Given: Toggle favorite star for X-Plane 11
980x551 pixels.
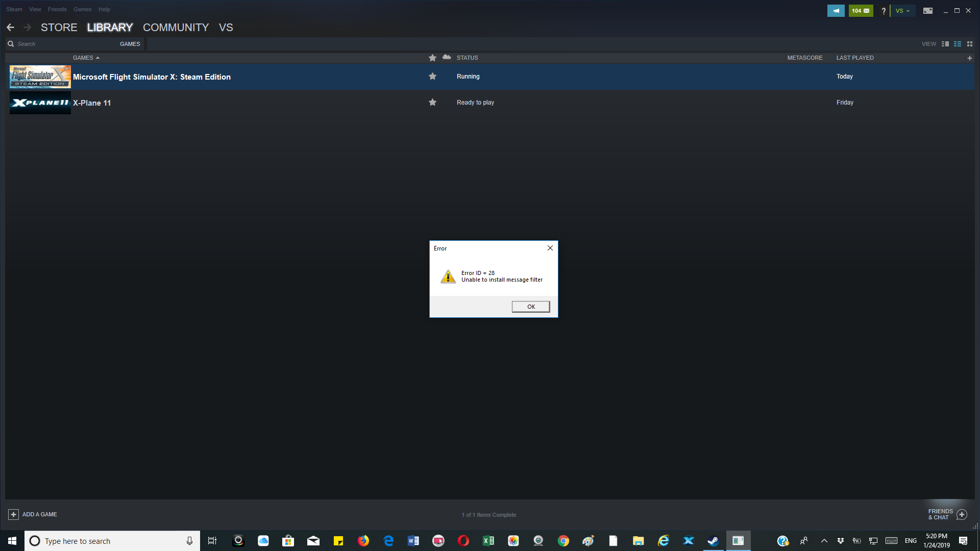Looking at the screenshot, I should pos(432,103).
